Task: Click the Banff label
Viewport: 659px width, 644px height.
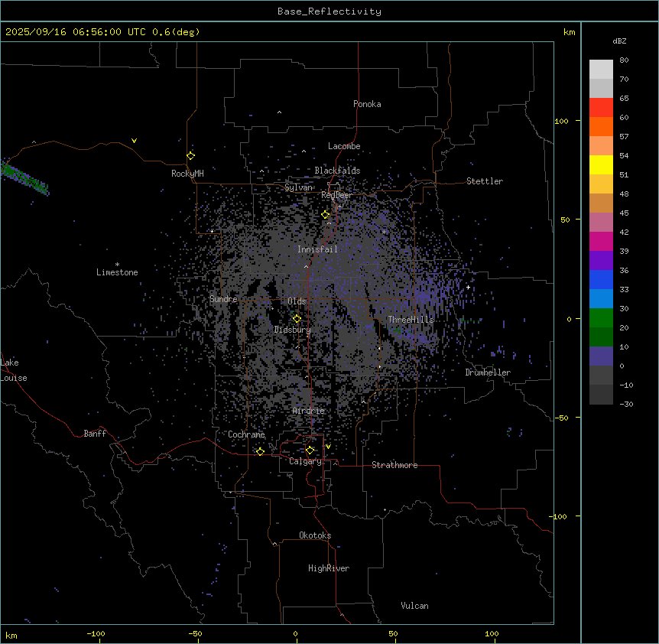Action: (95, 434)
